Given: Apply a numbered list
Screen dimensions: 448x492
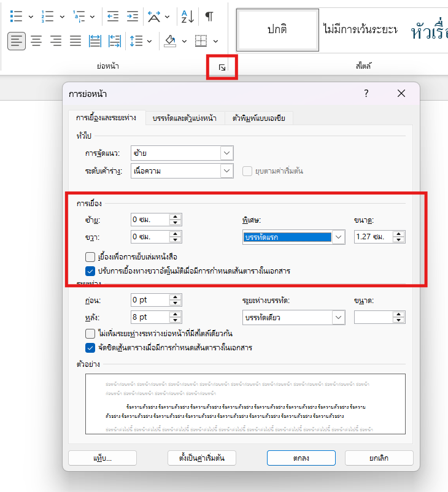Looking at the screenshot, I should point(47,17).
